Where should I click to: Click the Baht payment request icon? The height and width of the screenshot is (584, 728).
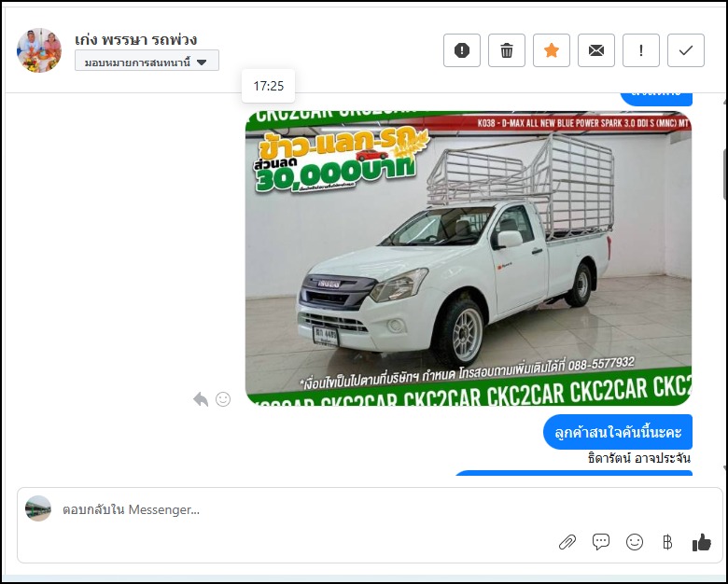pos(667,542)
